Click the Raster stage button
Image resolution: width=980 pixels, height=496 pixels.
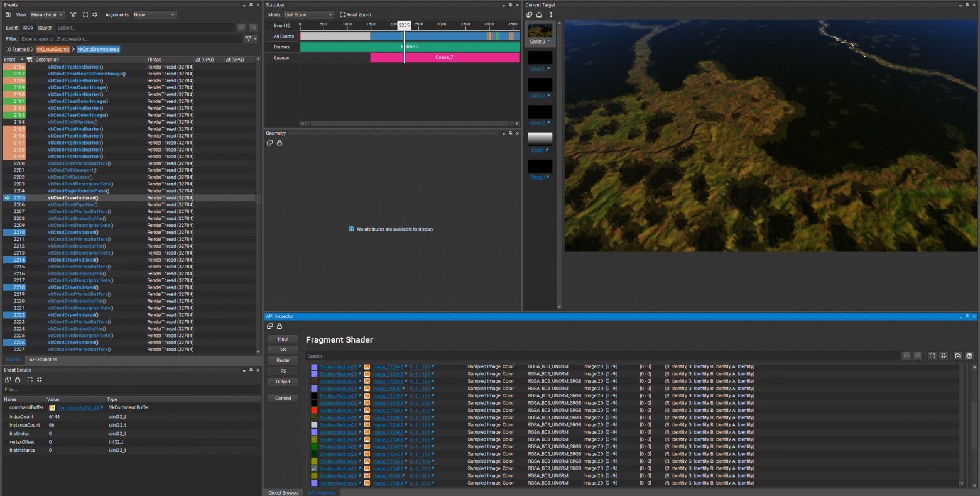coord(283,360)
